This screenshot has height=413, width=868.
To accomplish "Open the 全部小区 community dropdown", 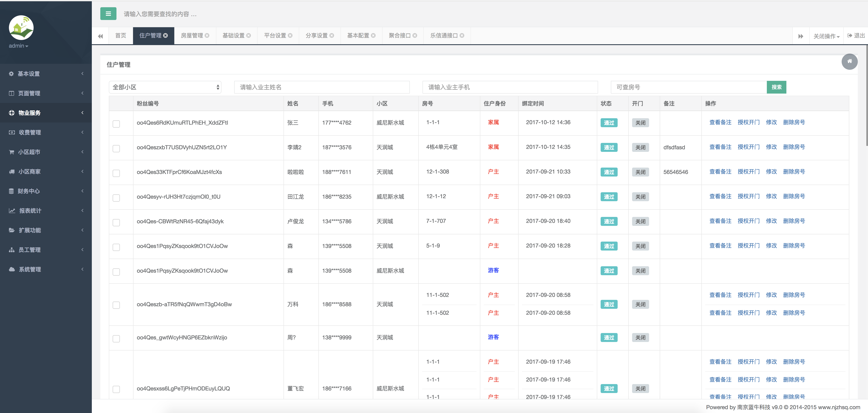I will pos(165,87).
